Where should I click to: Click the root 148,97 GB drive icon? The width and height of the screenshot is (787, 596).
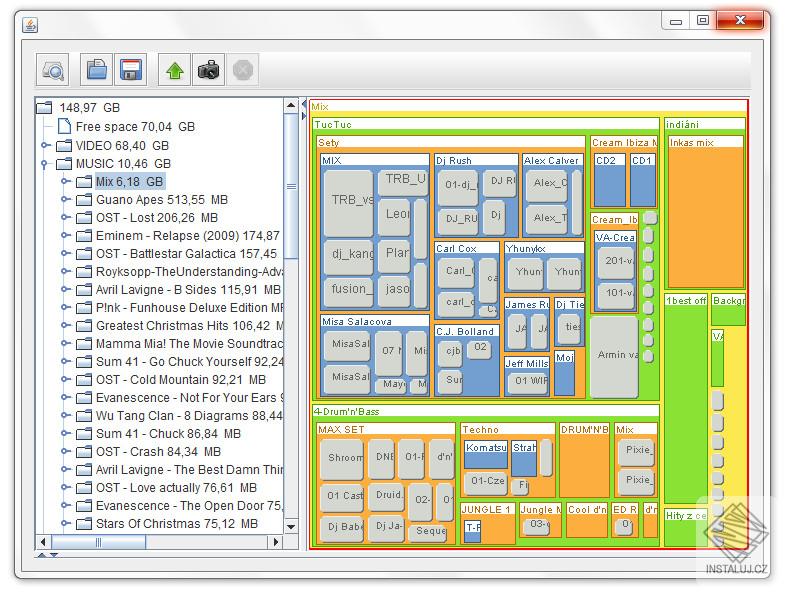coord(44,108)
